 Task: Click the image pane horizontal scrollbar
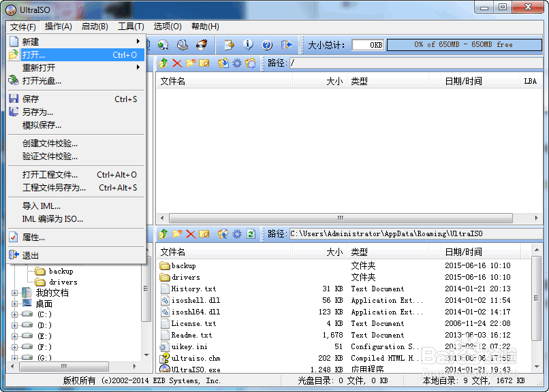(341, 218)
